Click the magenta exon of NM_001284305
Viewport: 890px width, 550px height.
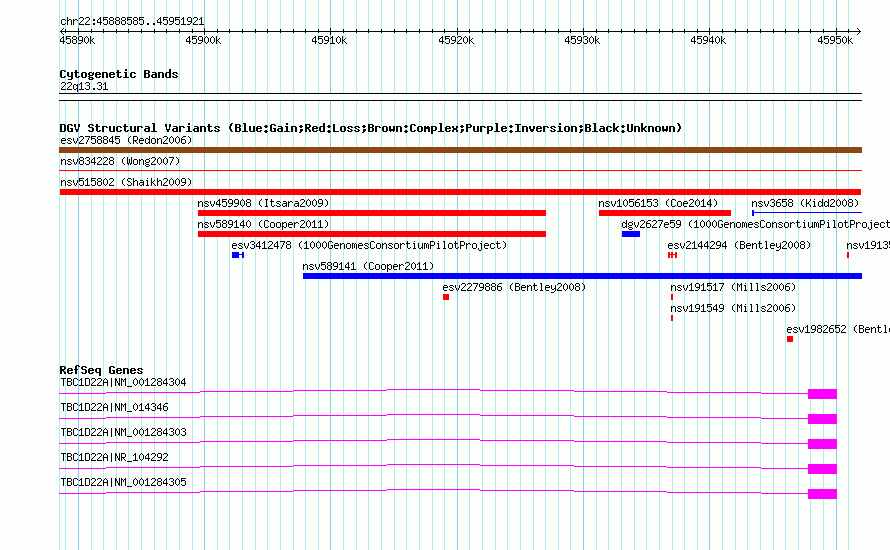[x=822, y=494]
